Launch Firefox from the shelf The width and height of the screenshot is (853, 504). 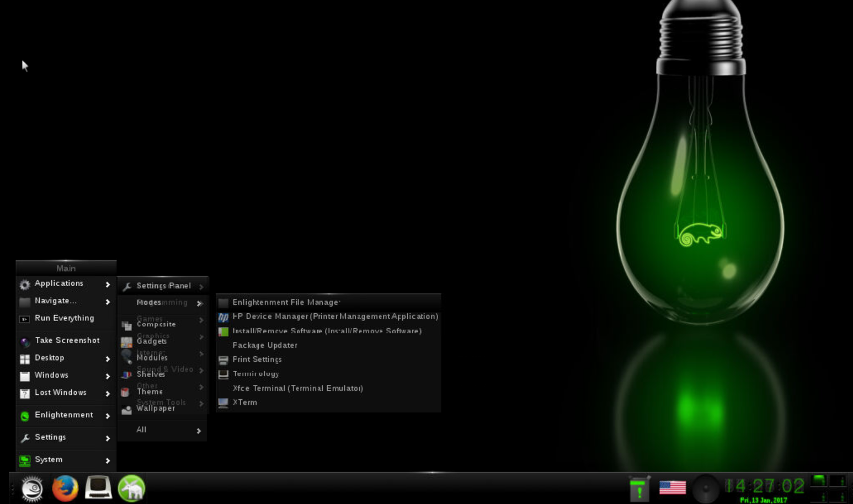(x=65, y=488)
